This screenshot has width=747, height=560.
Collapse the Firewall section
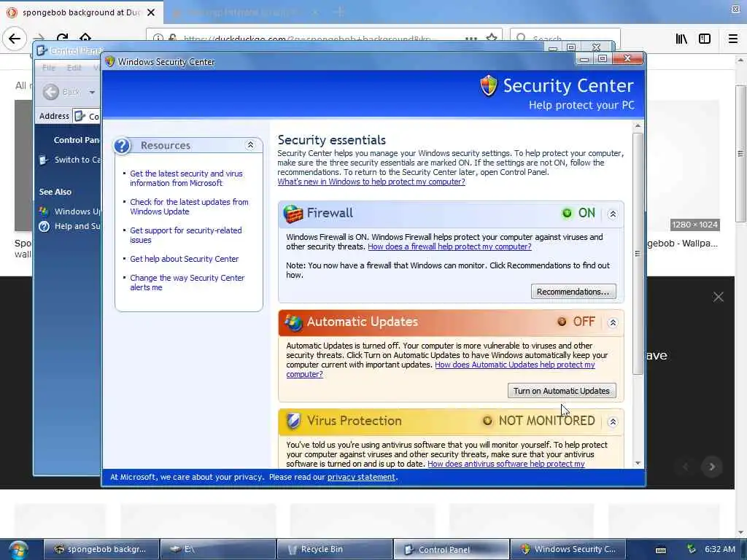pos(613,214)
